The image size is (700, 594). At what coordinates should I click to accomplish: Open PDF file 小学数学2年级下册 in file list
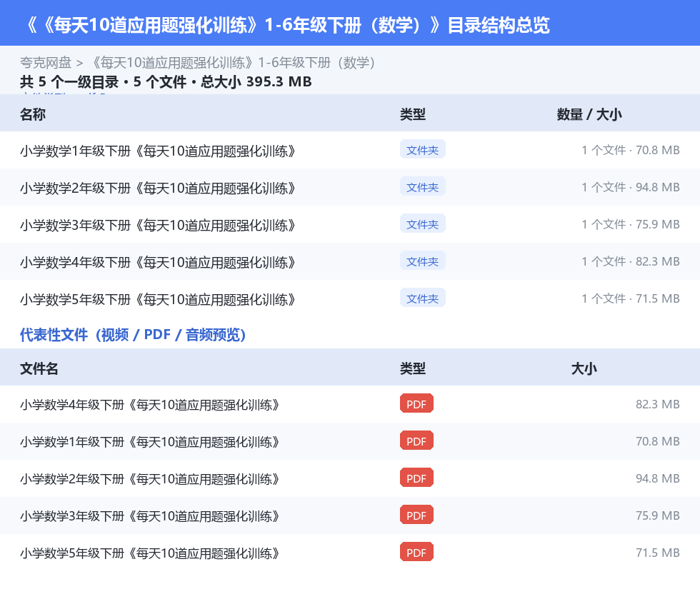[150, 479]
